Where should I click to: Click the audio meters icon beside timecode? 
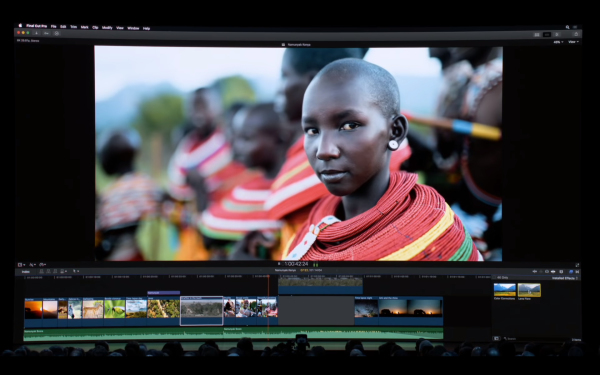[316, 264]
